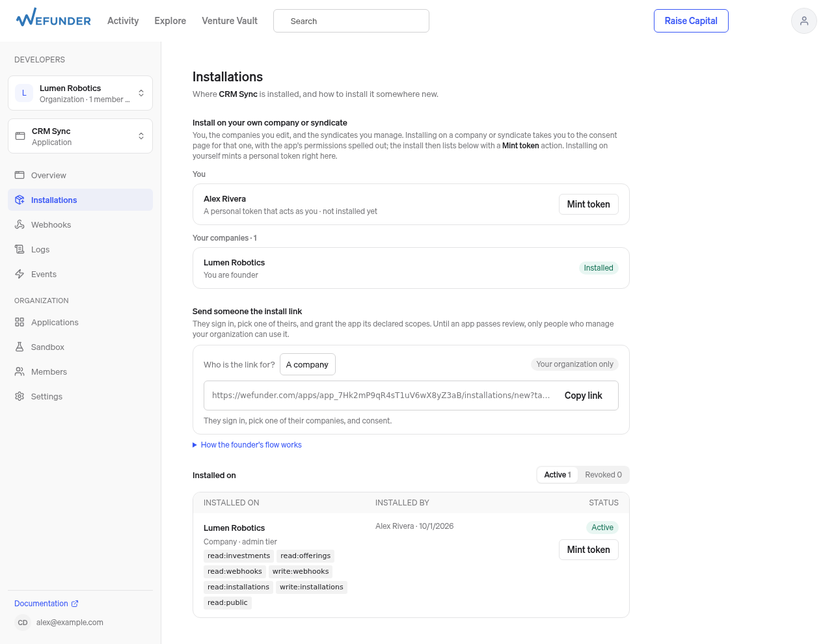The image size is (823, 644).
Task: Click the Lumen Robotics L avatar
Action: pos(24,93)
